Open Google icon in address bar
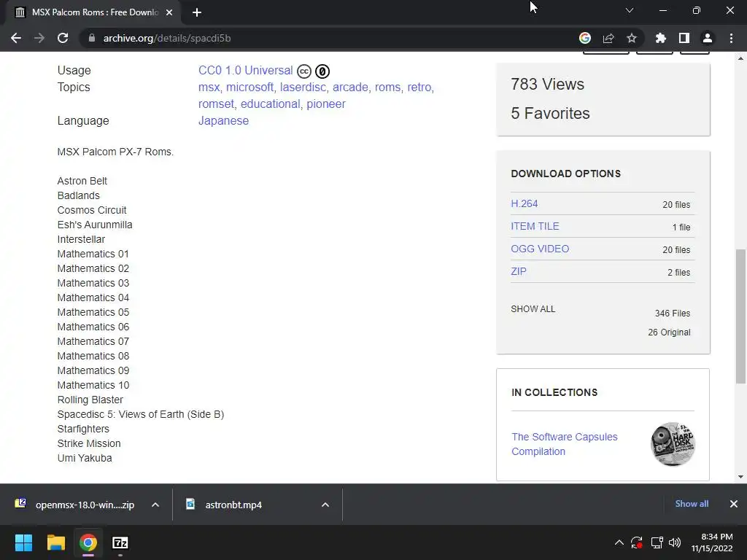Screen dimensions: 747x560 [585, 38]
